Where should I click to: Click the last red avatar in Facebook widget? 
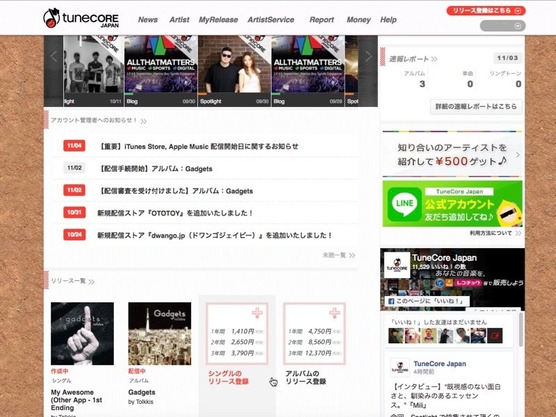[x=495, y=335]
